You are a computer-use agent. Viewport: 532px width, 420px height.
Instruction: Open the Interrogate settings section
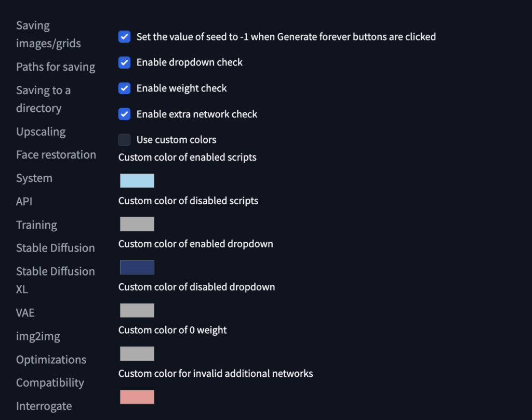[44, 406]
